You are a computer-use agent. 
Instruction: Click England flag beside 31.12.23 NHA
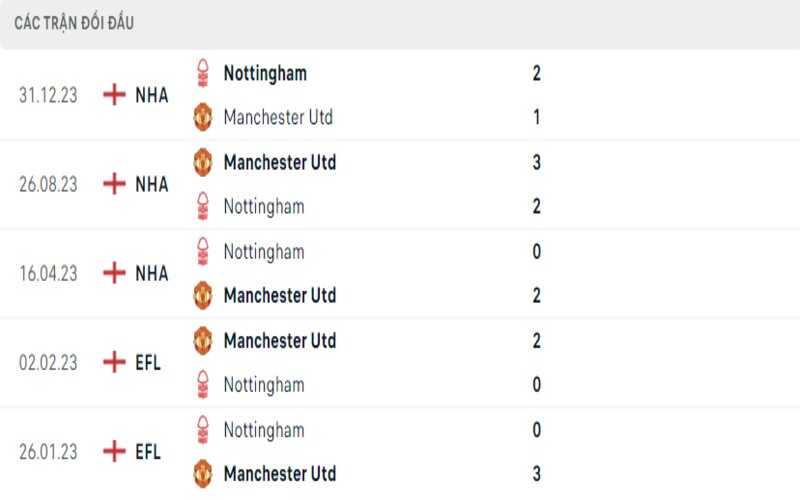(114, 95)
